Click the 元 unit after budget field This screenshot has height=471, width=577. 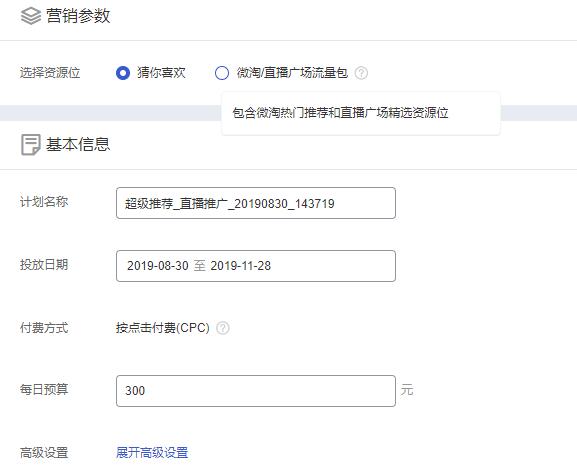407,390
